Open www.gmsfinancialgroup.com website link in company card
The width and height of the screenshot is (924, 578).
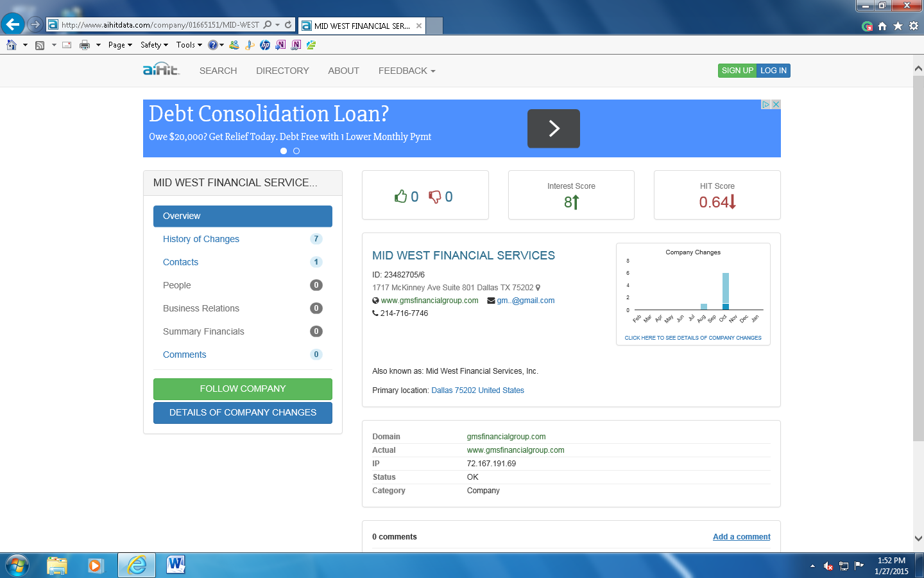point(429,301)
